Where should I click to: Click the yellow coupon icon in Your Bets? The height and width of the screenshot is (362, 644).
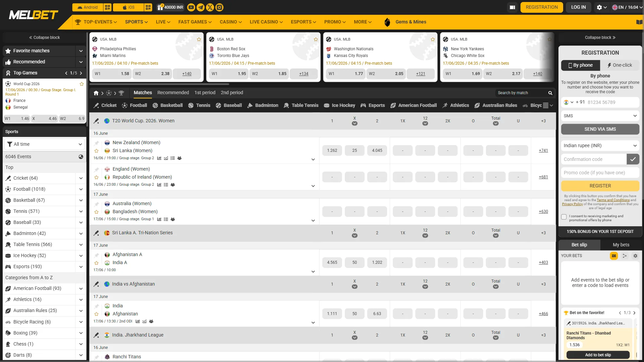[x=614, y=256]
